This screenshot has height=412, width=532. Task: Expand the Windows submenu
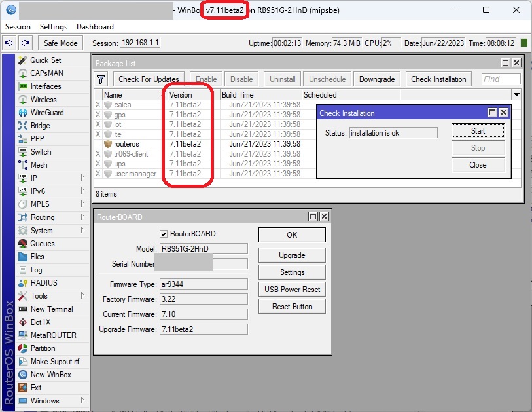click(x=82, y=400)
